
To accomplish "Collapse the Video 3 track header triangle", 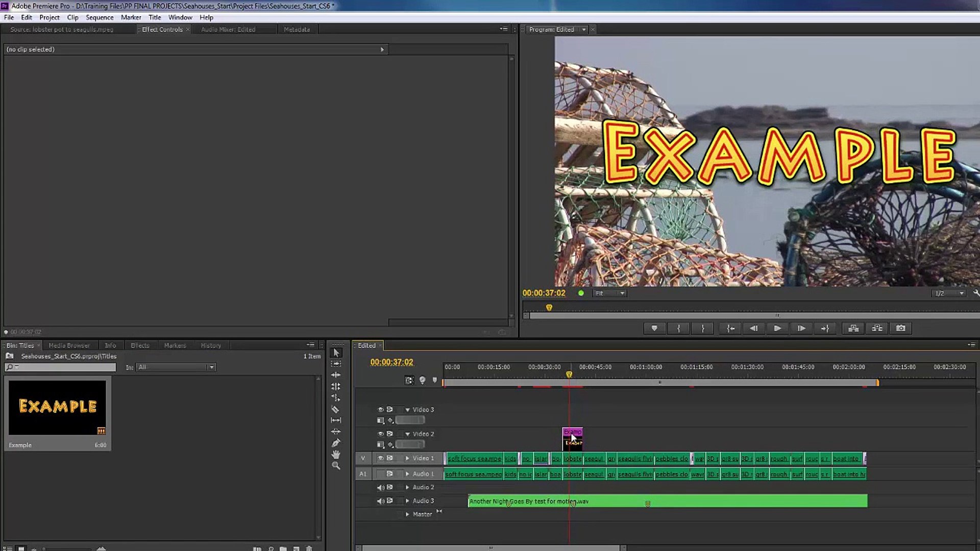I will click(407, 410).
